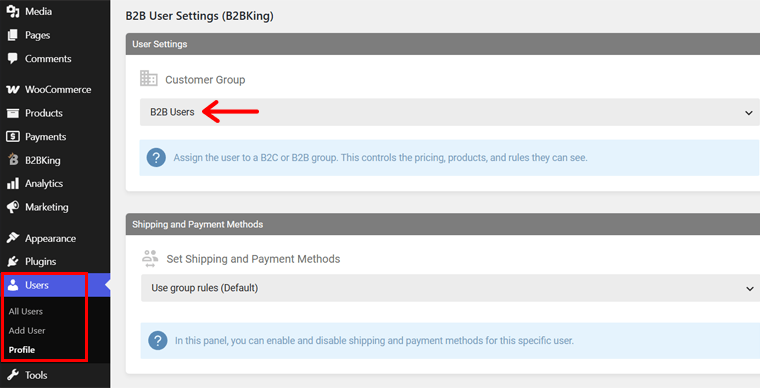
Task: Click the help icon beside group assignment note
Action: point(156,157)
